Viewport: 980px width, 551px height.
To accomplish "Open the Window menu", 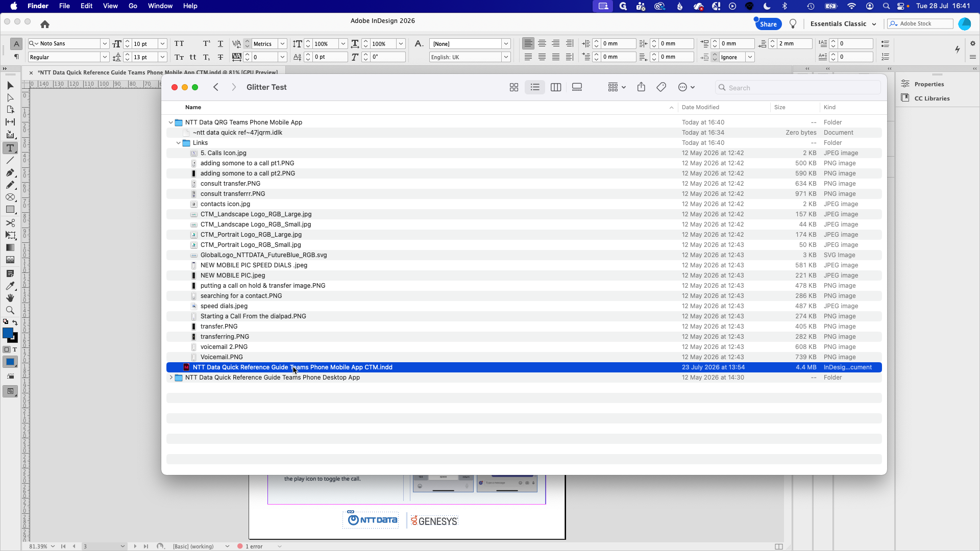I will click(x=160, y=6).
